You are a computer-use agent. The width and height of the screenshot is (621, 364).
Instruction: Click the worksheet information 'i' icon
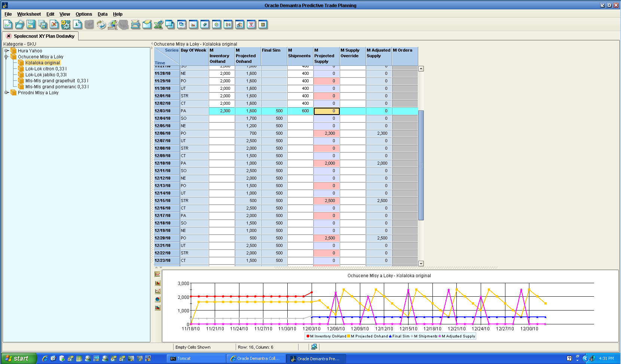pyautogui.click(x=77, y=25)
